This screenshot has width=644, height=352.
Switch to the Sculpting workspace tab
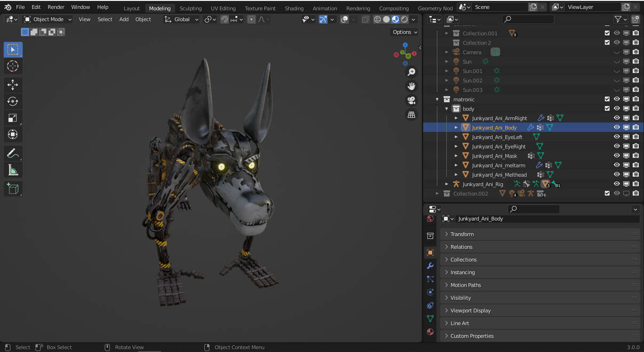tap(191, 8)
